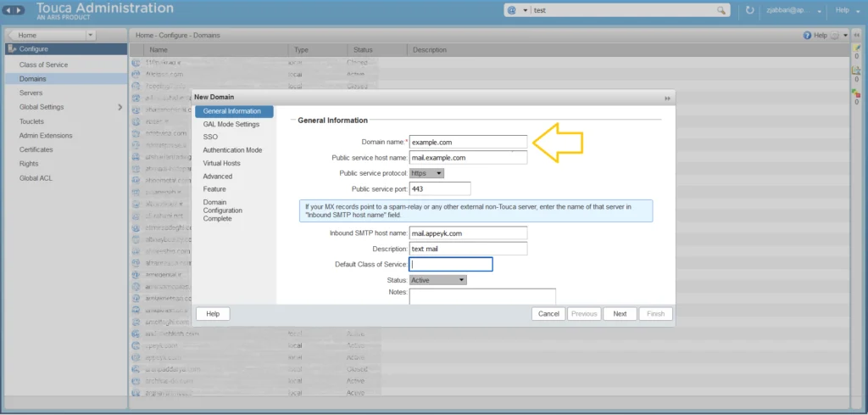Click the back navigation arrow icon

[x=9, y=10]
